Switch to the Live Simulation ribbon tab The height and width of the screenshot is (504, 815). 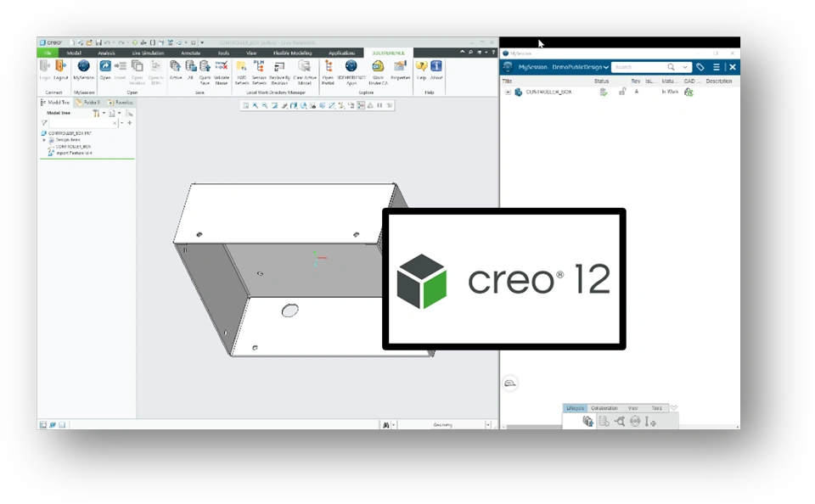[148, 53]
